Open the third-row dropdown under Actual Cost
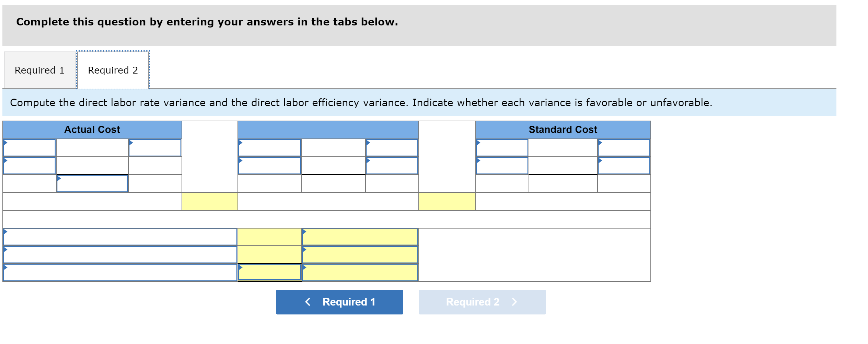Viewport: 868px width, 344px height. coord(92,183)
